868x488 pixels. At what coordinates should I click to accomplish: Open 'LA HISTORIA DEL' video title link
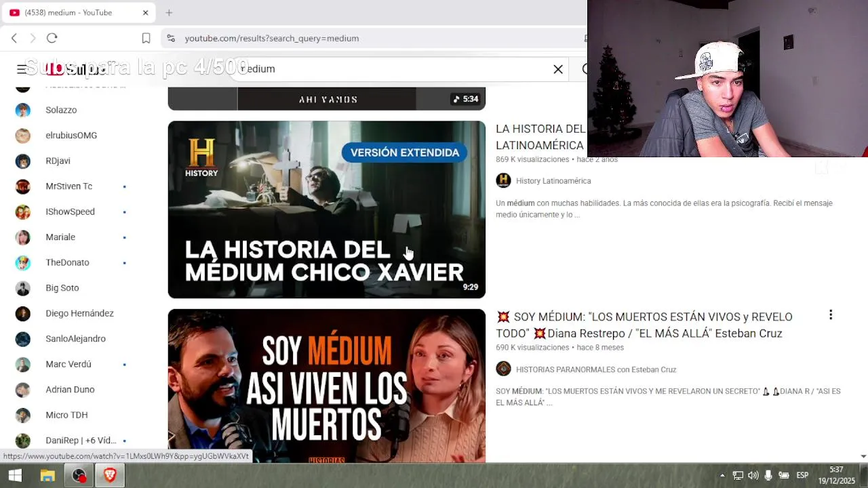pos(540,137)
